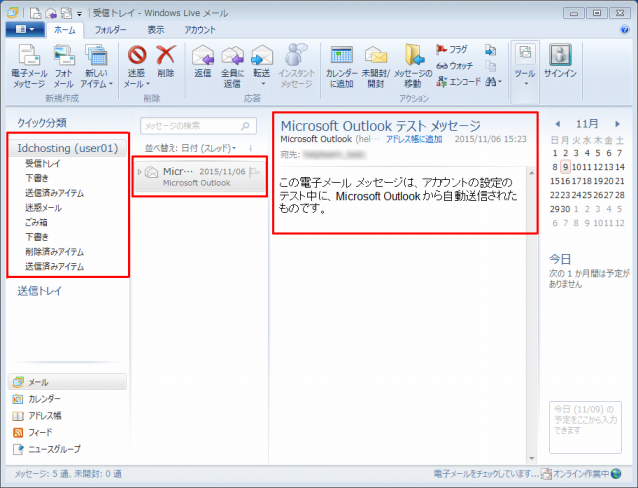Open the Junk mail (迷惑メール) folder
The height and width of the screenshot is (488, 638).
(43, 208)
